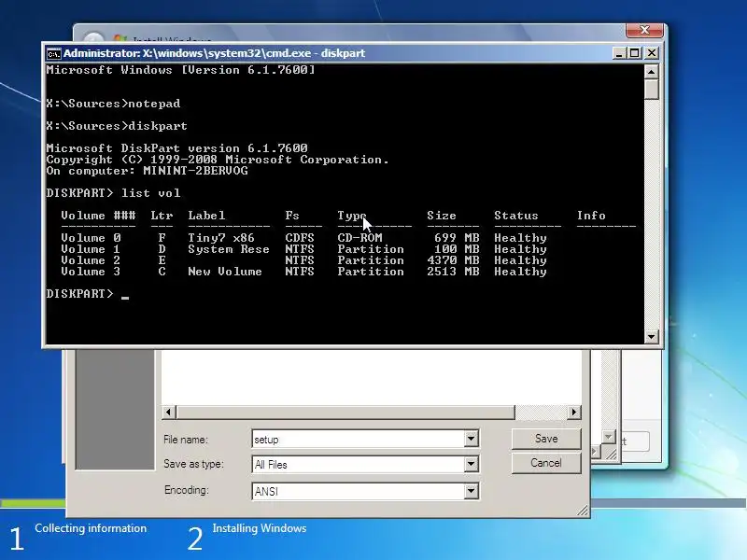747x560 pixels.
Task: Open the Save as type dropdown arrow
Action: (472, 464)
